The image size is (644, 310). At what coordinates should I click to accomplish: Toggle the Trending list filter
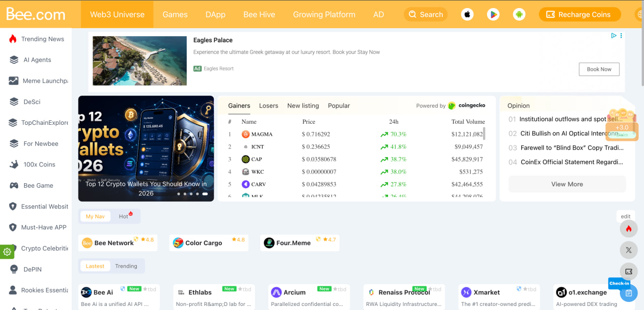[126, 266]
